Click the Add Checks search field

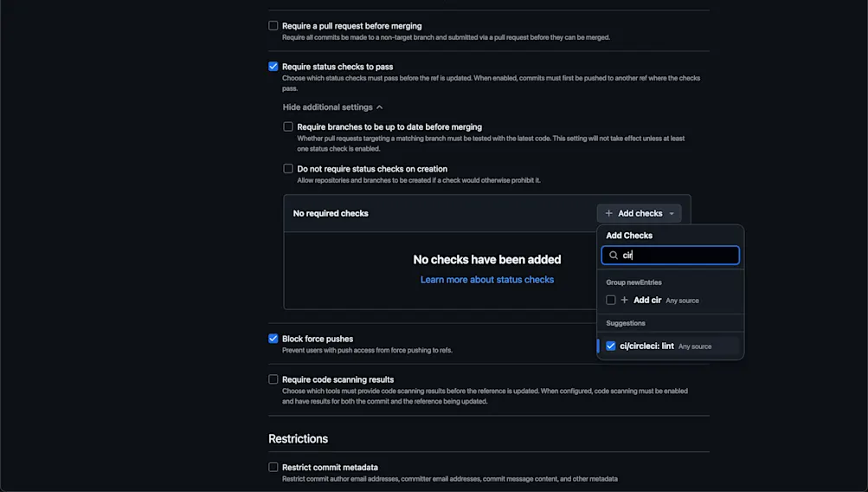pyautogui.click(x=671, y=256)
